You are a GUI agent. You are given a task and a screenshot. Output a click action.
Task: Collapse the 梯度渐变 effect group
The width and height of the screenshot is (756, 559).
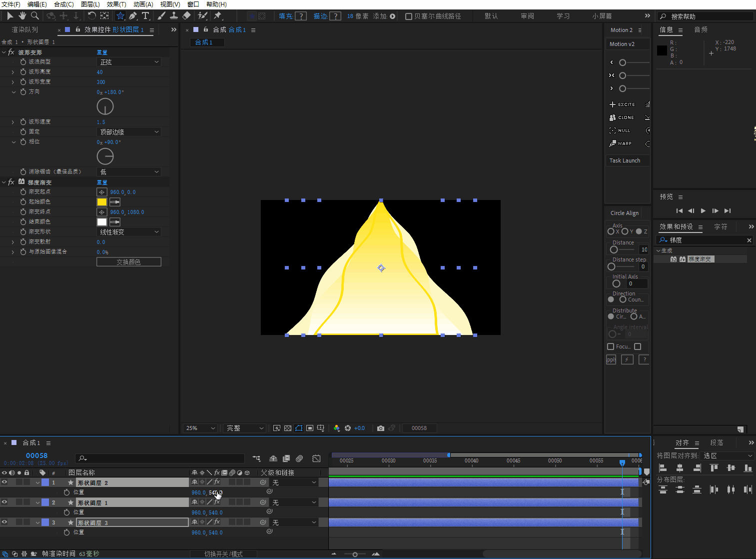point(4,182)
